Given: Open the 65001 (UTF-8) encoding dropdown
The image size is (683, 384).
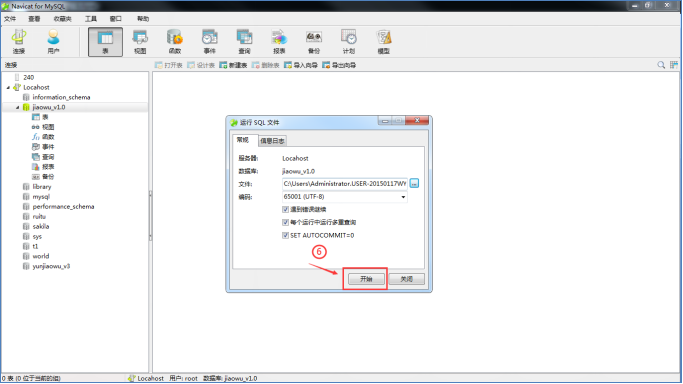Looking at the screenshot, I should coord(345,197).
